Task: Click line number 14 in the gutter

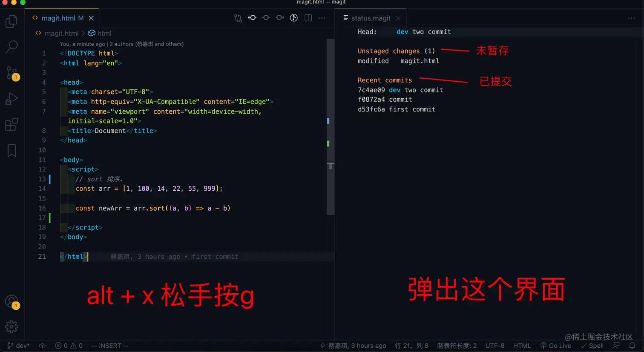Action: click(42, 189)
